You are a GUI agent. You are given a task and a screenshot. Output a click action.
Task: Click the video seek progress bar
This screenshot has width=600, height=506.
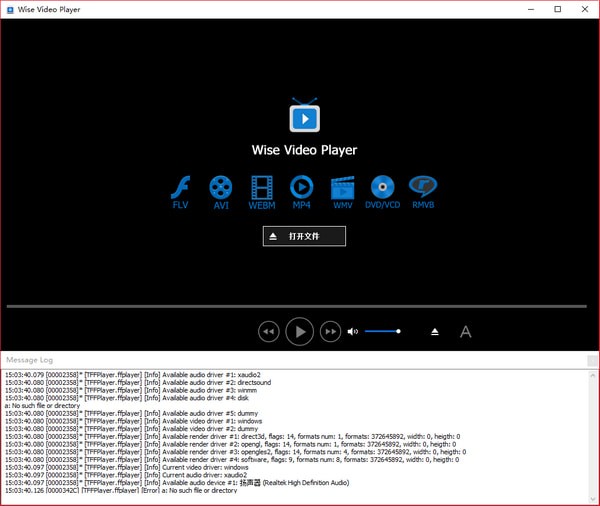click(x=296, y=306)
